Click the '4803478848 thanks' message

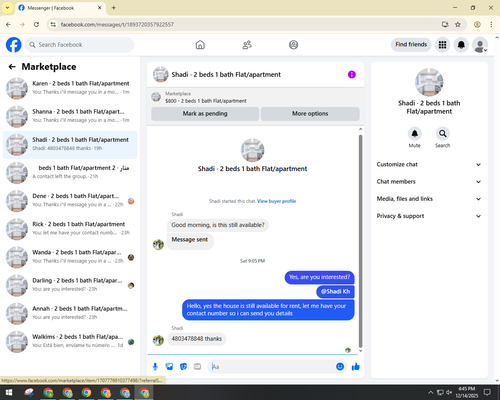tap(197, 339)
